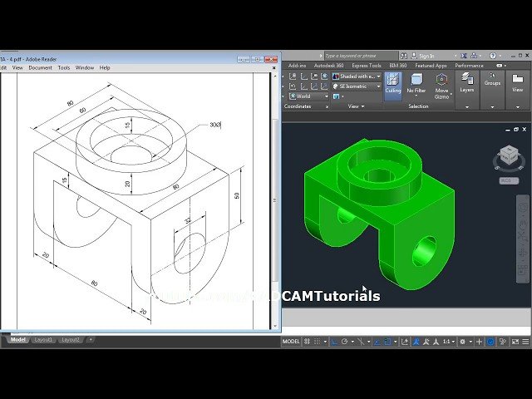The image size is (532, 399).
Task: Open Adobe Reader Help menu
Action: [105, 68]
